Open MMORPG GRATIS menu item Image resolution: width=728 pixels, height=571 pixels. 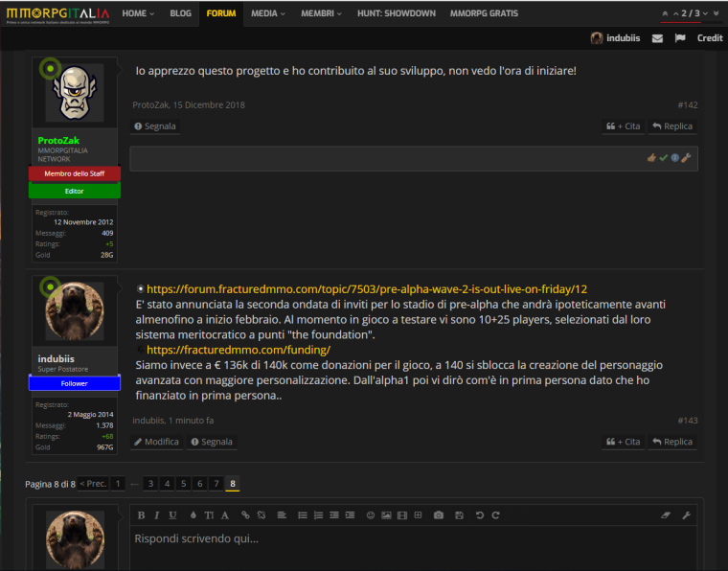tap(484, 13)
